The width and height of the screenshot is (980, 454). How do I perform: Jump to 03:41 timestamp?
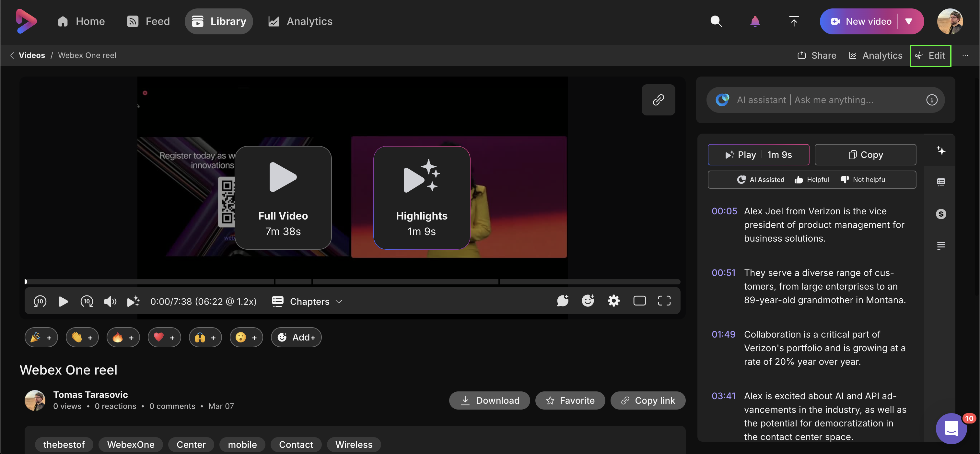pyautogui.click(x=723, y=396)
